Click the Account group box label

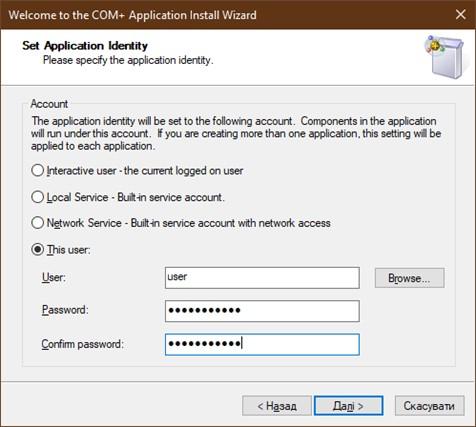pos(49,104)
